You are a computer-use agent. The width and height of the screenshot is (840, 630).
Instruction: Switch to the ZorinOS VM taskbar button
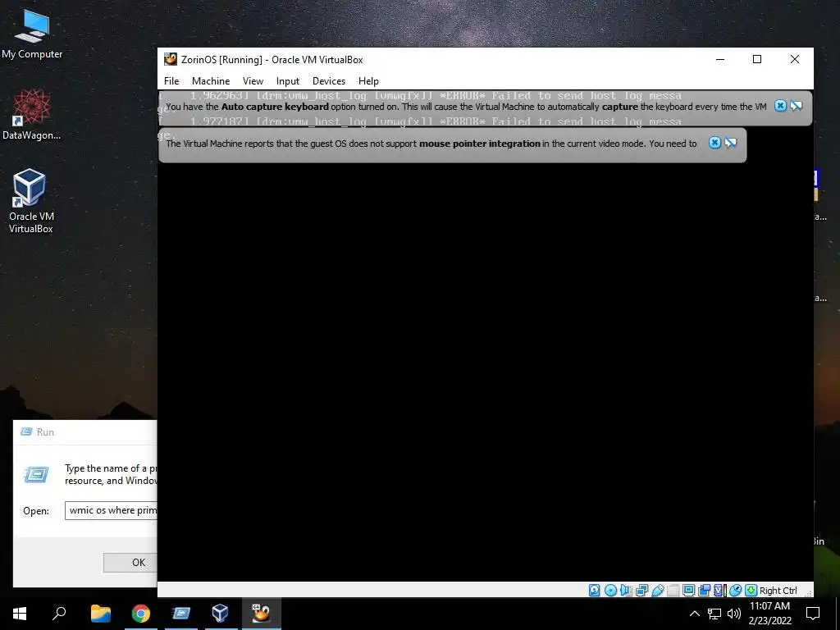[261, 614]
